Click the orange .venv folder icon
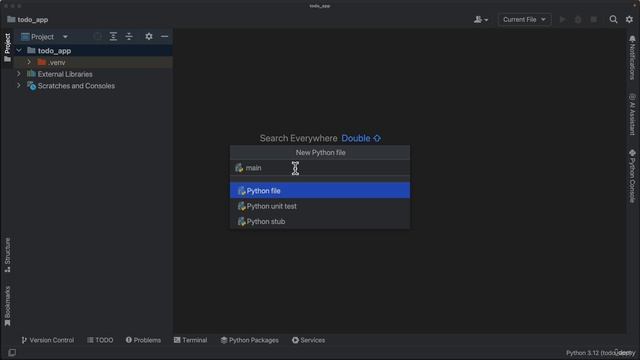This screenshot has height=360, width=640. (42, 62)
